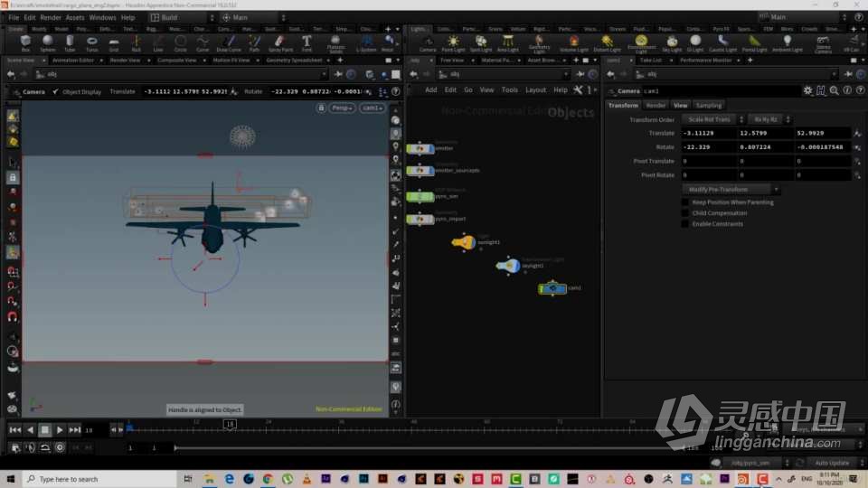Select the Curve shelf tool
The width and height of the screenshot is (868, 488).
click(x=203, y=42)
